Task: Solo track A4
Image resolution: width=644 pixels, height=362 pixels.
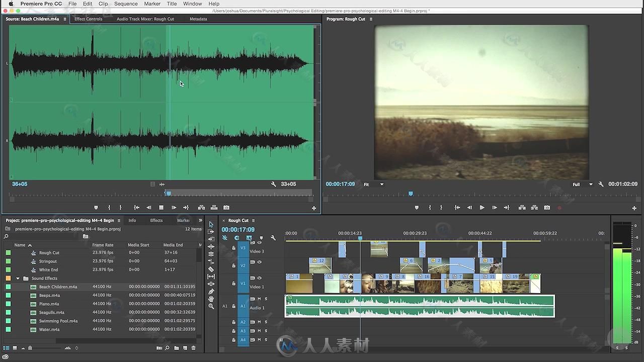Action: click(266, 340)
